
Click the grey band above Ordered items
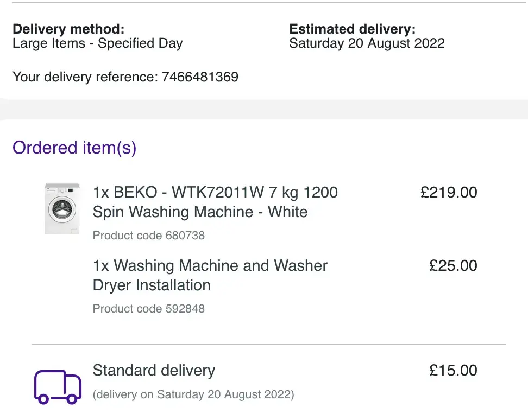[264, 109]
